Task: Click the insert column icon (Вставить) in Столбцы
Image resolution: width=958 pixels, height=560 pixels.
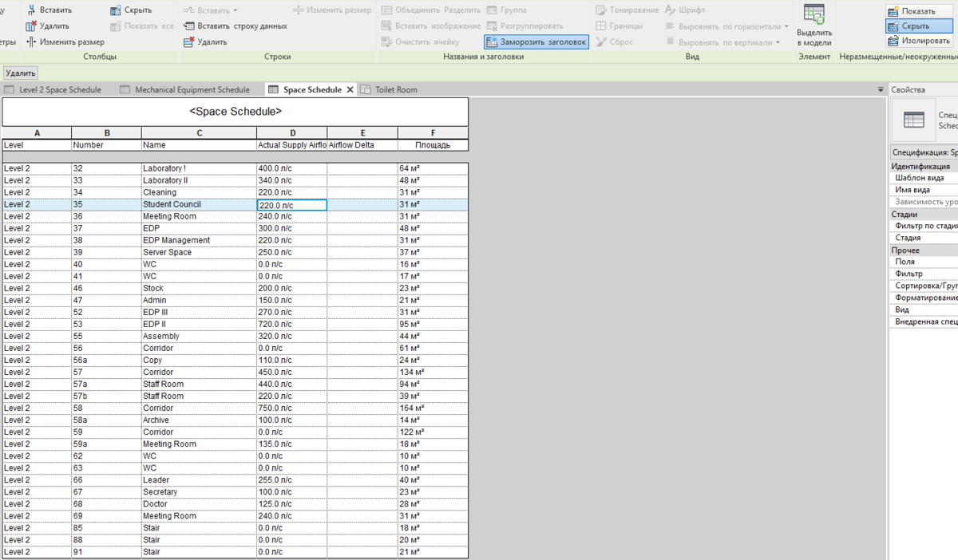Action: 31,10
